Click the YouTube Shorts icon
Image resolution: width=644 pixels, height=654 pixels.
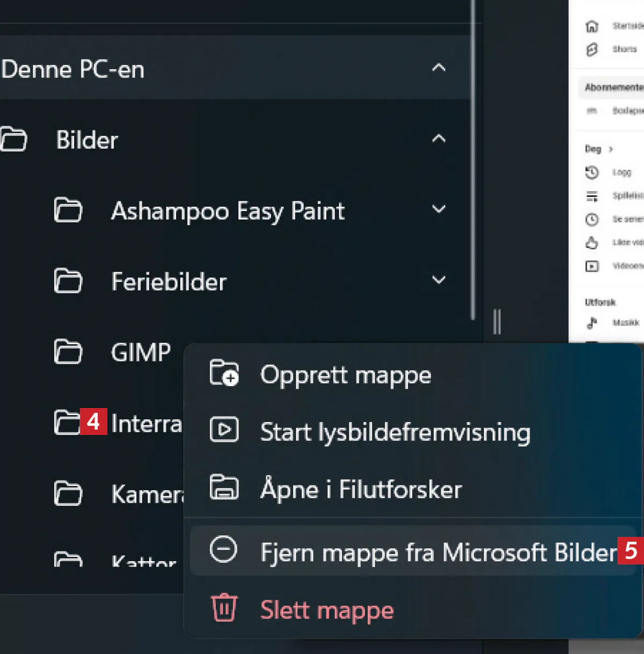pyautogui.click(x=591, y=49)
